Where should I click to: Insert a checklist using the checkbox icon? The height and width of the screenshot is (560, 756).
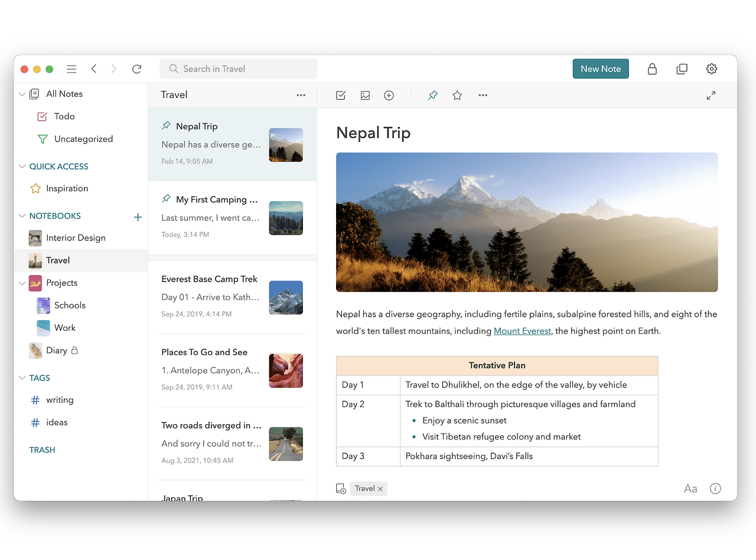click(341, 95)
